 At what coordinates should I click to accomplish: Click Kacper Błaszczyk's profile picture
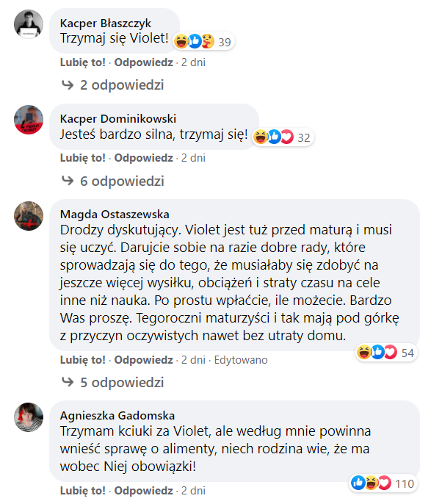click(x=29, y=24)
